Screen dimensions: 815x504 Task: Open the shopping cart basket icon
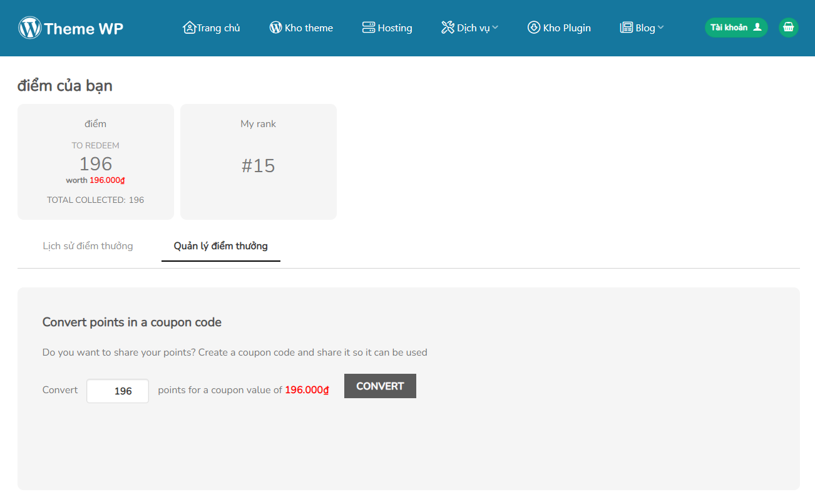tap(788, 28)
